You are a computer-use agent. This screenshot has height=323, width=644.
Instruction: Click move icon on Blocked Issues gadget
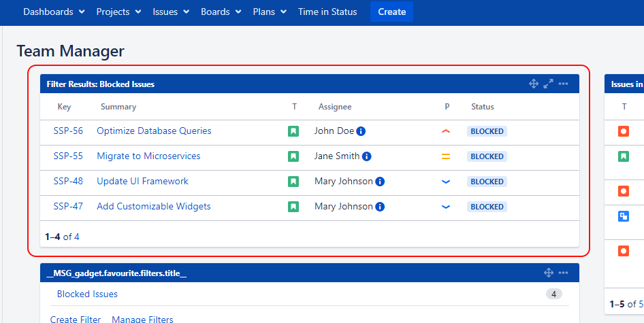click(534, 84)
